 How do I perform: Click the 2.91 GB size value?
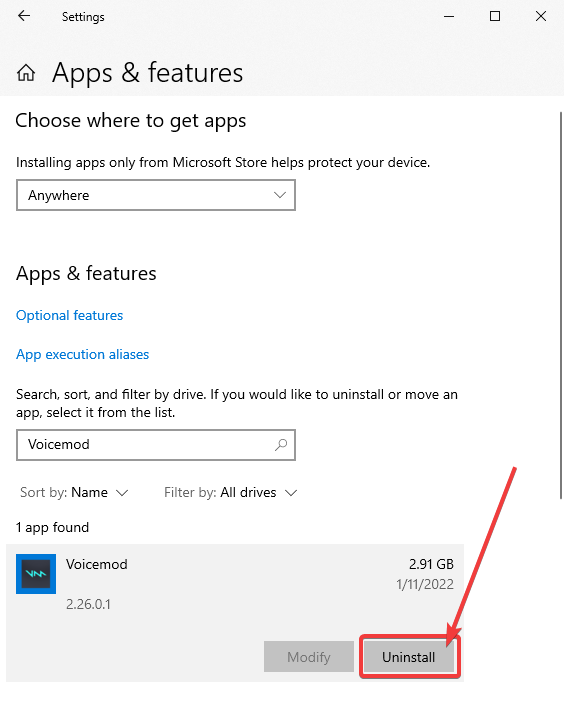(x=431, y=564)
